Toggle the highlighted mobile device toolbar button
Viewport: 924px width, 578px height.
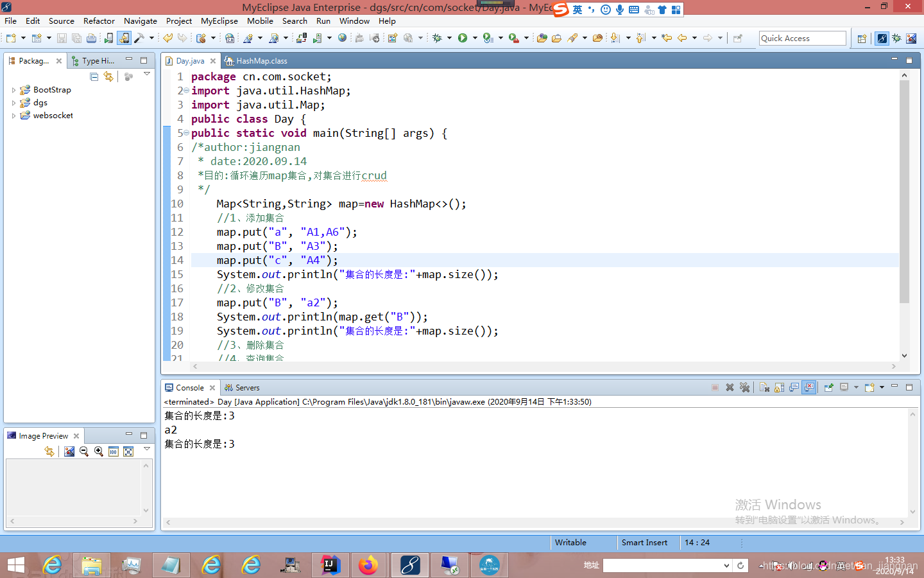(x=124, y=38)
